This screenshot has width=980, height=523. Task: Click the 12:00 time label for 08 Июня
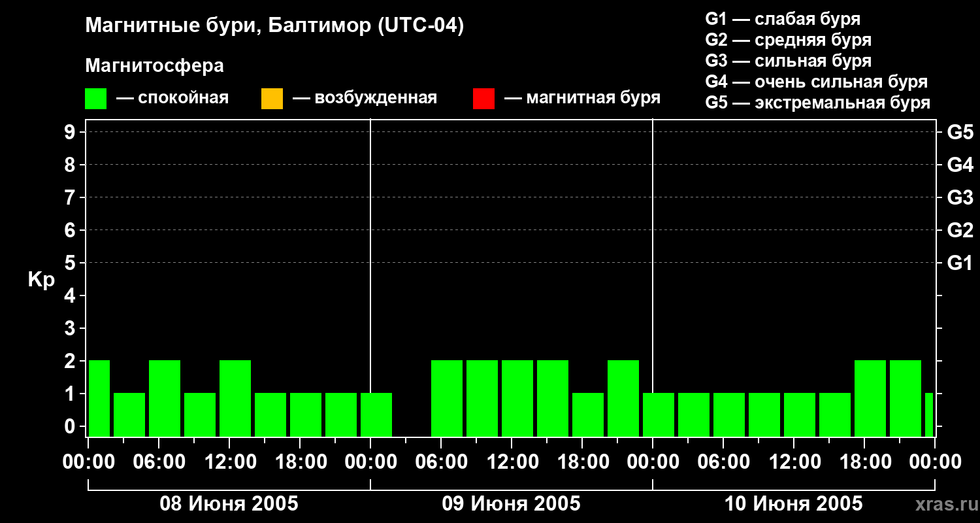[229, 462]
